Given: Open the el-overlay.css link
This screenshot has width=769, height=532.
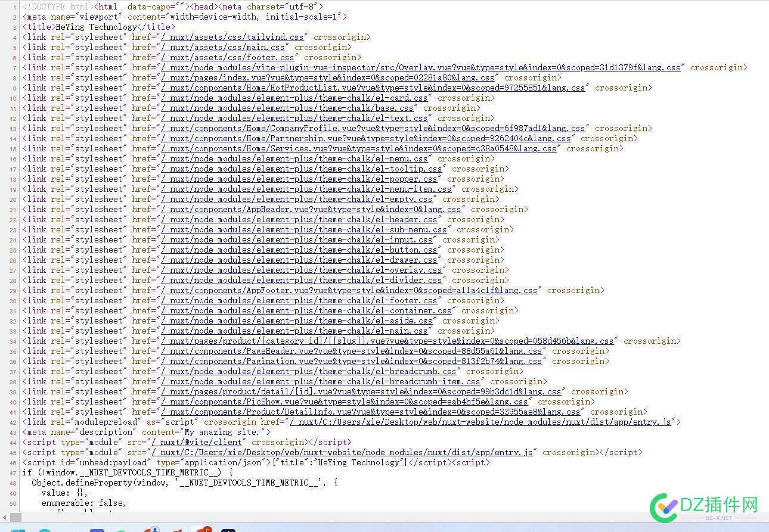Looking at the screenshot, I should click(302, 270).
